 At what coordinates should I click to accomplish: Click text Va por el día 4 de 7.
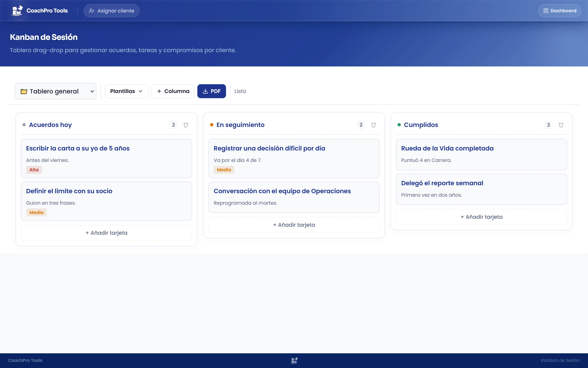point(238,160)
